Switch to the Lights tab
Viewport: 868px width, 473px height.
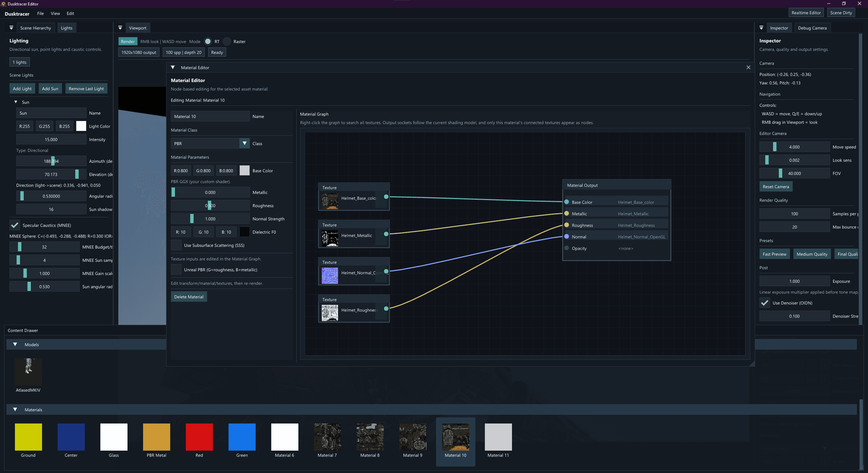point(67,28)
